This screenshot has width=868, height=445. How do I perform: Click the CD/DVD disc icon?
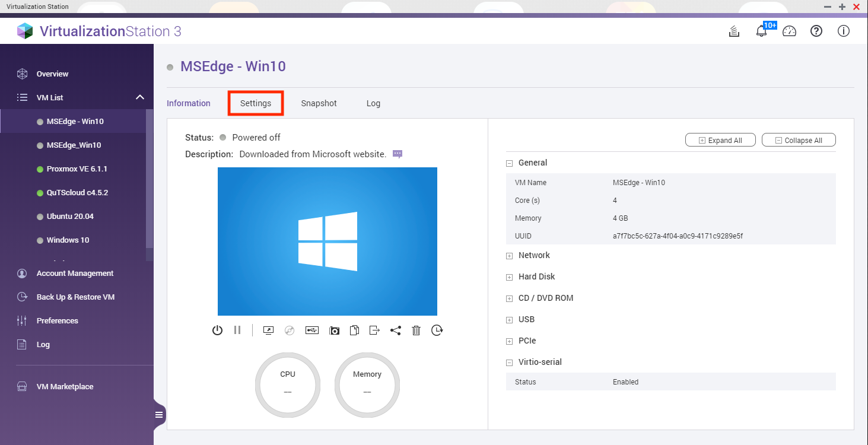[290, 330]
